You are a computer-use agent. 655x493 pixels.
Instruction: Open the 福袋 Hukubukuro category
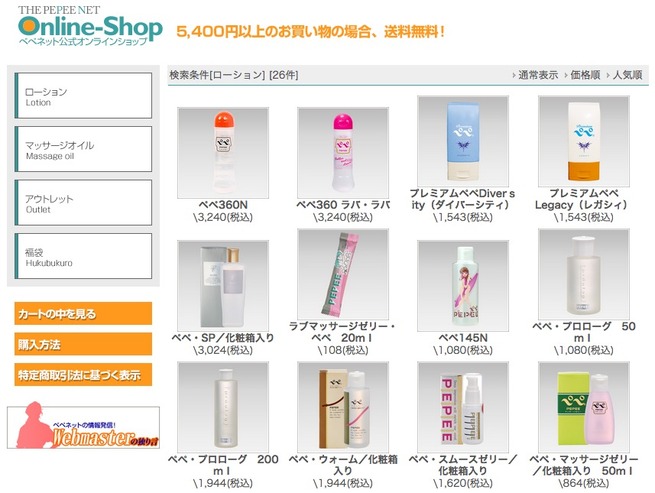coord(83,256)
